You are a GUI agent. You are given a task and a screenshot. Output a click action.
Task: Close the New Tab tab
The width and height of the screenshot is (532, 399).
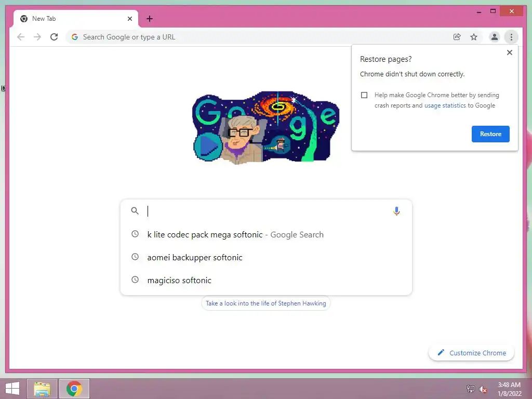pyautogui.click(x=129, y=19)
